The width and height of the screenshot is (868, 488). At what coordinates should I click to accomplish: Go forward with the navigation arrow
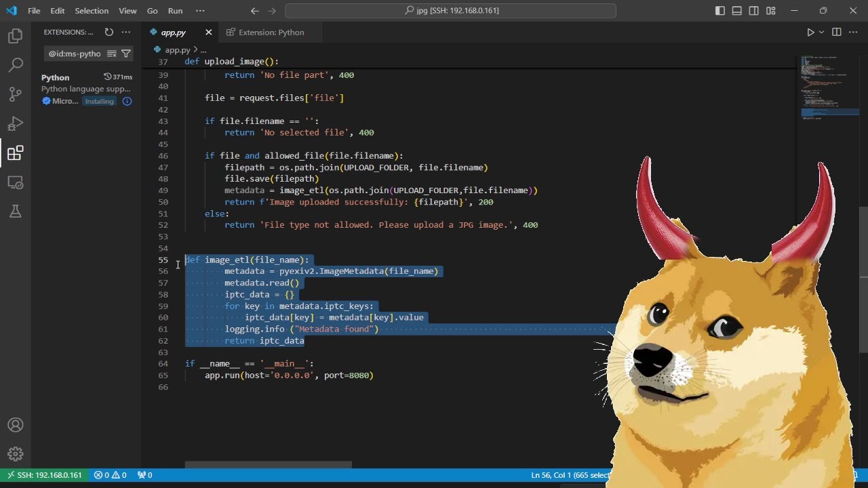(x=271, y=11)
